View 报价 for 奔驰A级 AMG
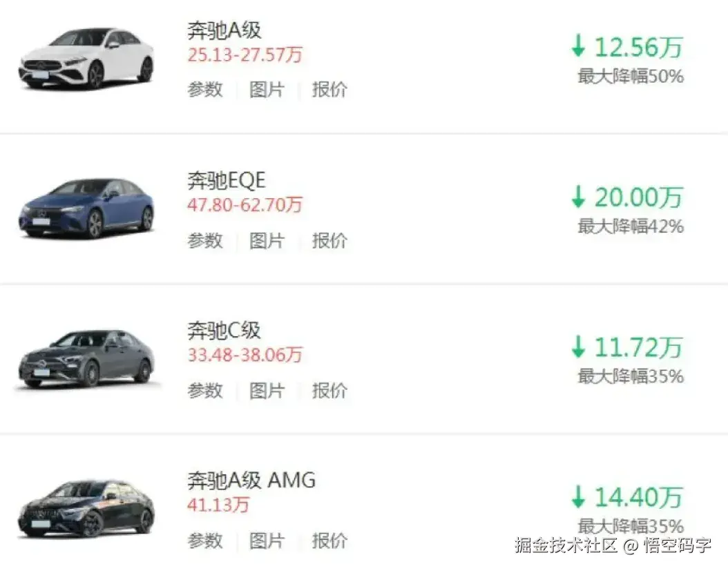Screen dimensions: 728x571 pos(329,541)
